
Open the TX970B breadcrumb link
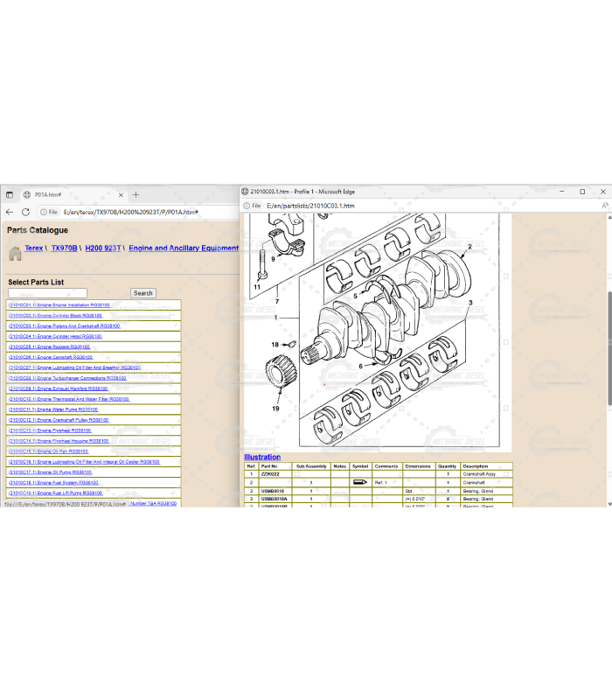click(64, 248)
